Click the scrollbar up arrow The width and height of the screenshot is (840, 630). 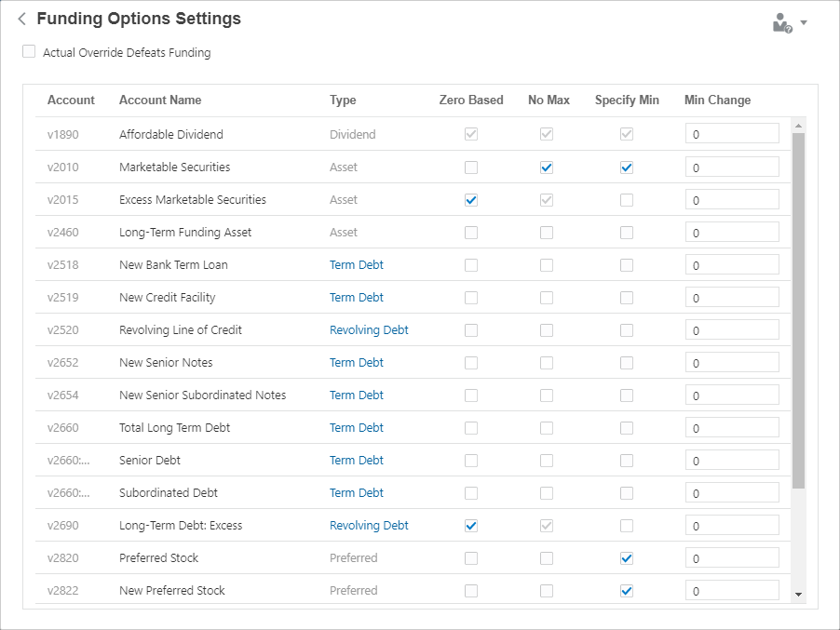[x=798, y=123]
